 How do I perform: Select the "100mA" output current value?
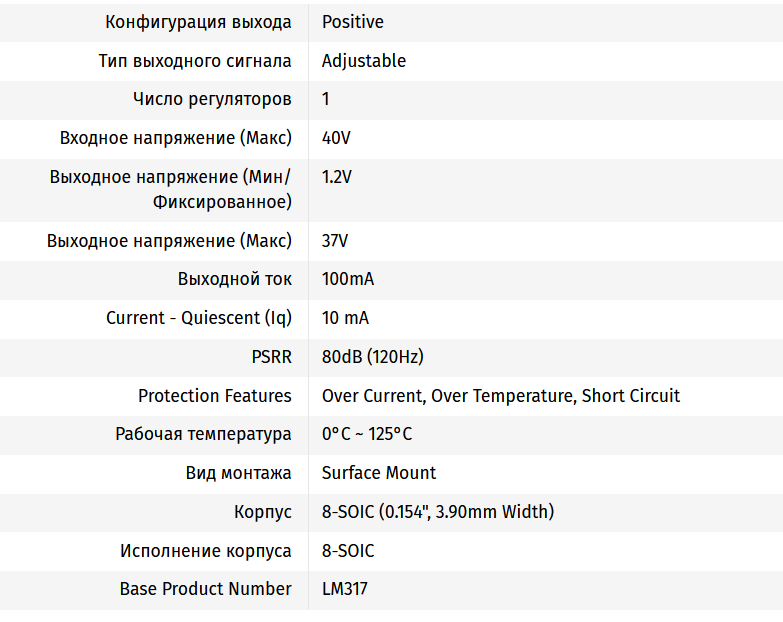click(x=347, y=279)
